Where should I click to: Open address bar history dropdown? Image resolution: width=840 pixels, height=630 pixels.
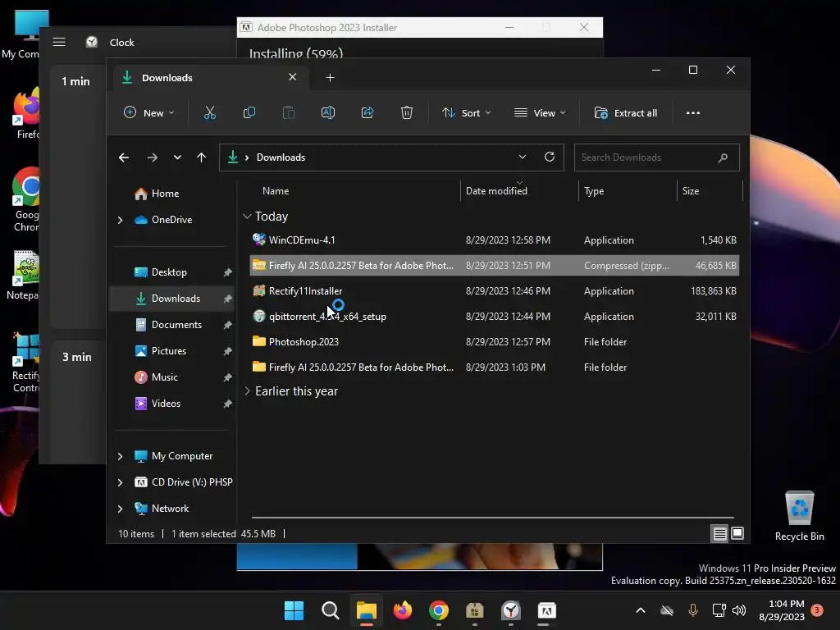tap(523, 157)
